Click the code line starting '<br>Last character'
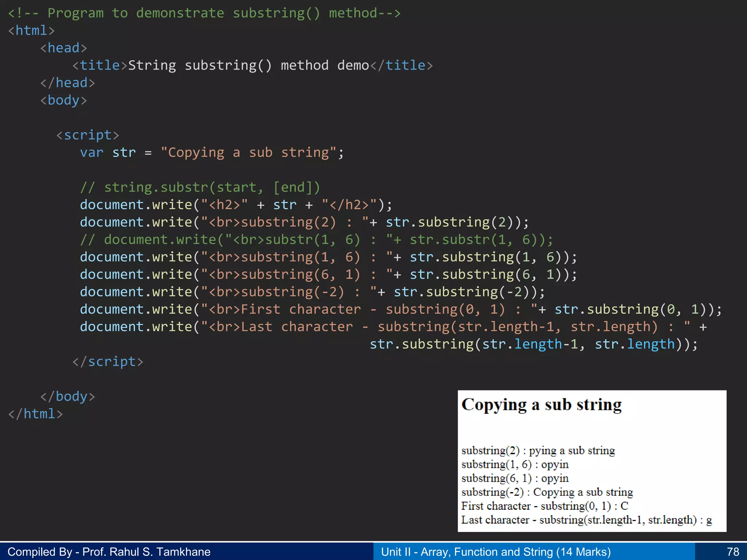 [394, 327]
